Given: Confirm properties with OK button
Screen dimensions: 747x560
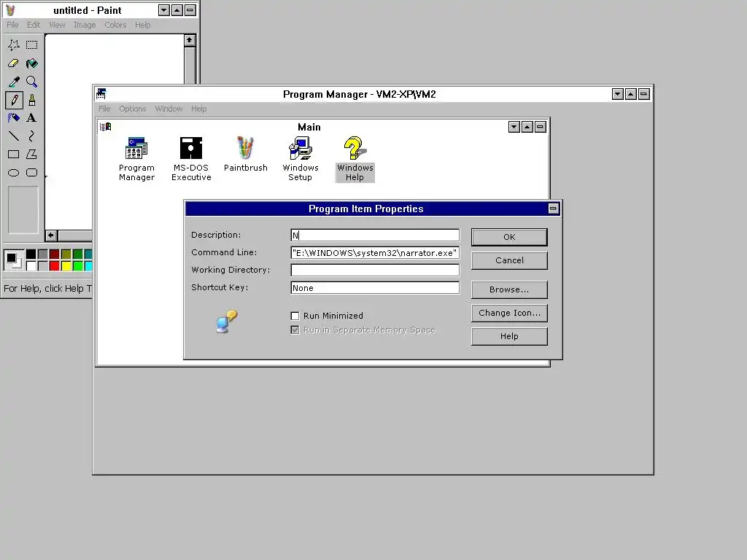Looking at the screenshot, I should tap(509, 237).
